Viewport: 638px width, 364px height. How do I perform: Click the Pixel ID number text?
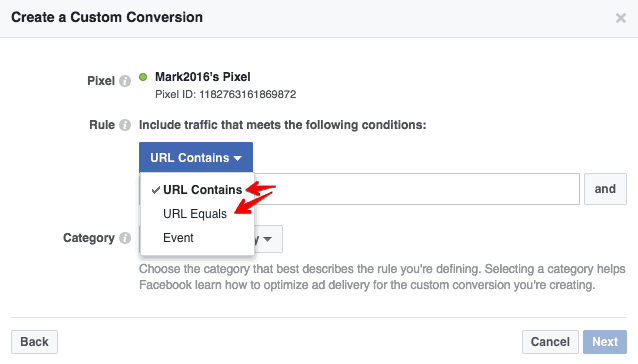click(247, 94)
